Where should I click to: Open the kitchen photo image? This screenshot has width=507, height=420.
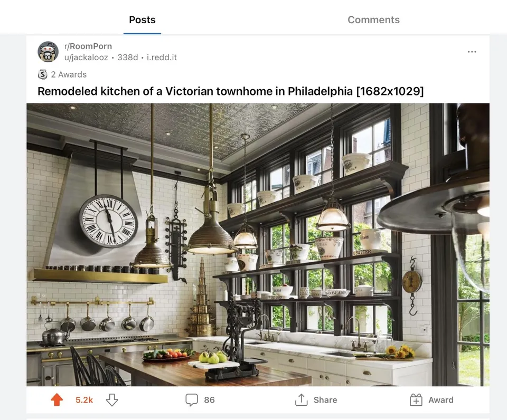pyautogui.click(x=258, y=245)
